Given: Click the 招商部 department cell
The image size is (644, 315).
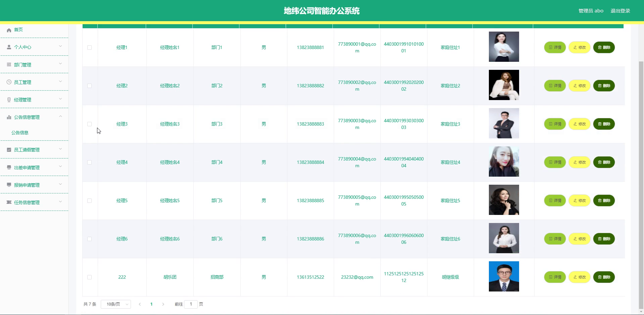Looking at the screenshot, I should (217, 277).
